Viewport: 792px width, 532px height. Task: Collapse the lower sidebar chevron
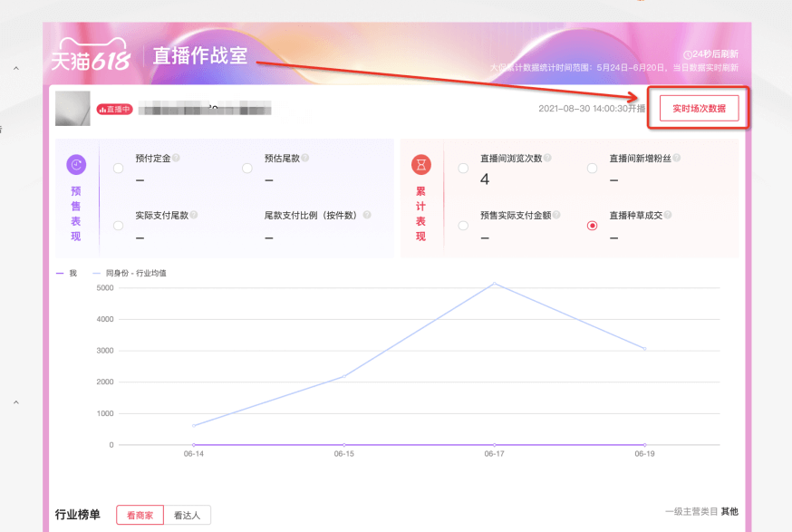pyautogui.click(x=16, y=402)
